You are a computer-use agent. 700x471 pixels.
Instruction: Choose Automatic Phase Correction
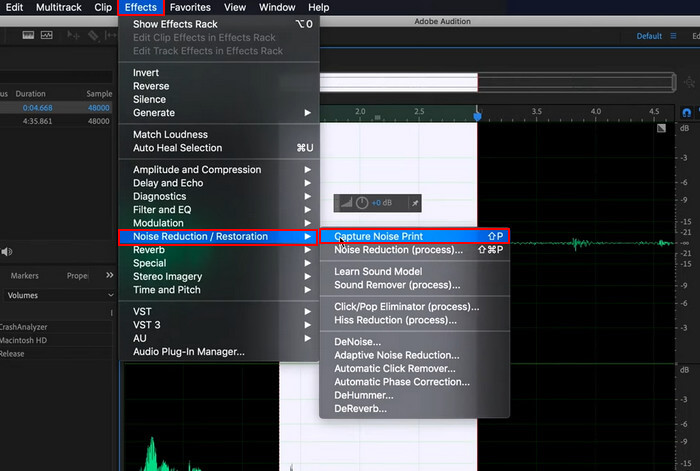[415, 382]
